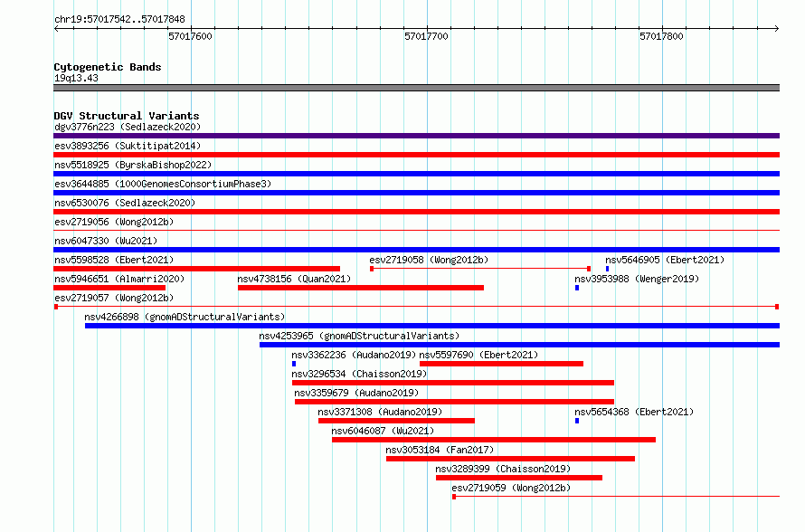Click the 57017800 ruler tick label
This screenshot has height=532, width=805.
pos(661,36)
